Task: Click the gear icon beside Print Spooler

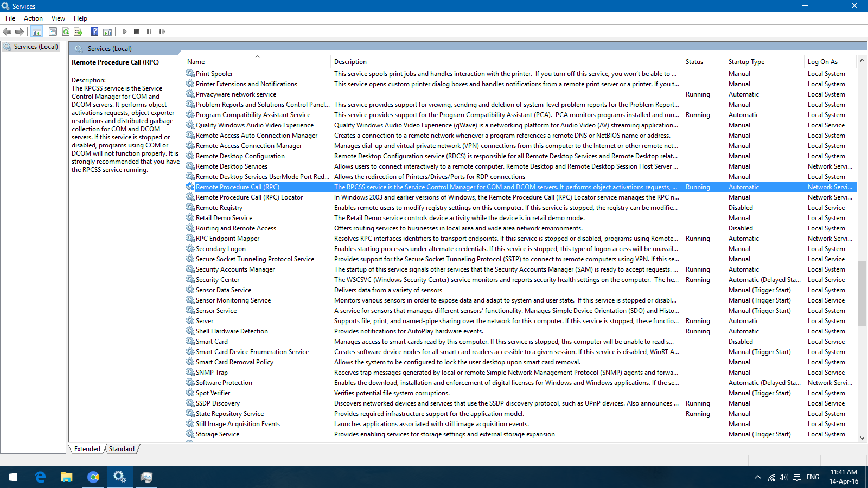Action: 190,73
